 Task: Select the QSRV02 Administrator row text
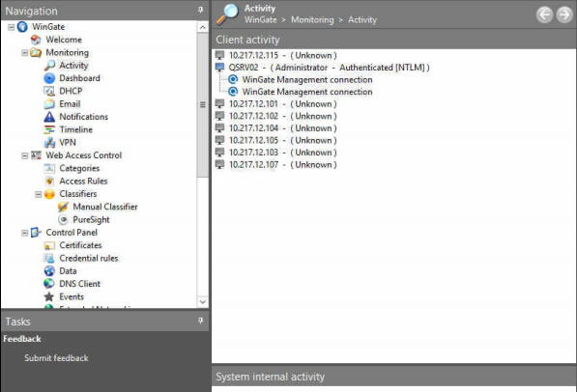(x=329, y=68)
